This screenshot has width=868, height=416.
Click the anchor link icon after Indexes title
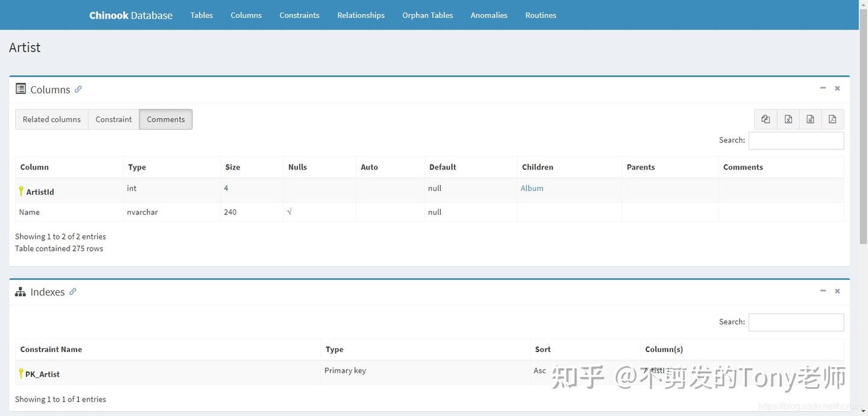73,291
